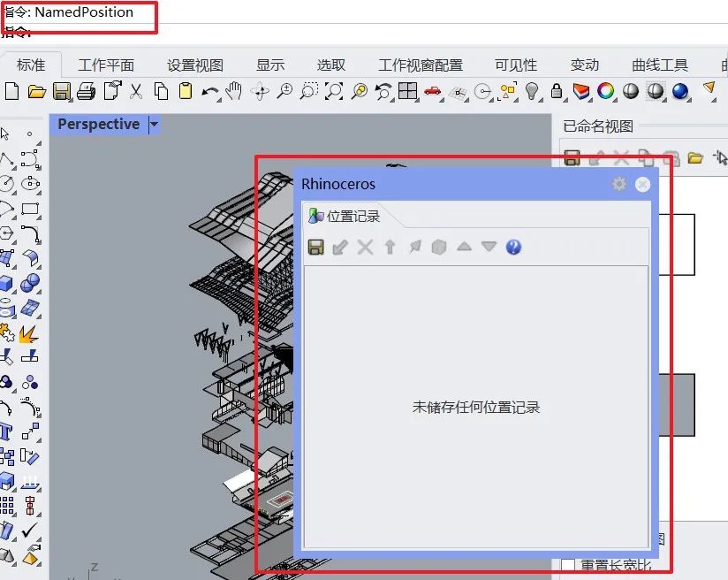Switch to the 选取 tab

(x=331, y=65)
